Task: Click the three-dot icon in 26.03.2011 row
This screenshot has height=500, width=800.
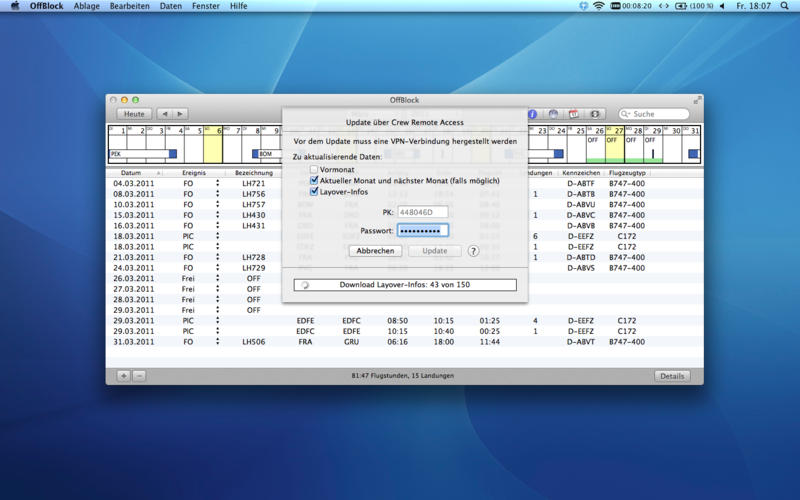Action: (x=217, y=279)
